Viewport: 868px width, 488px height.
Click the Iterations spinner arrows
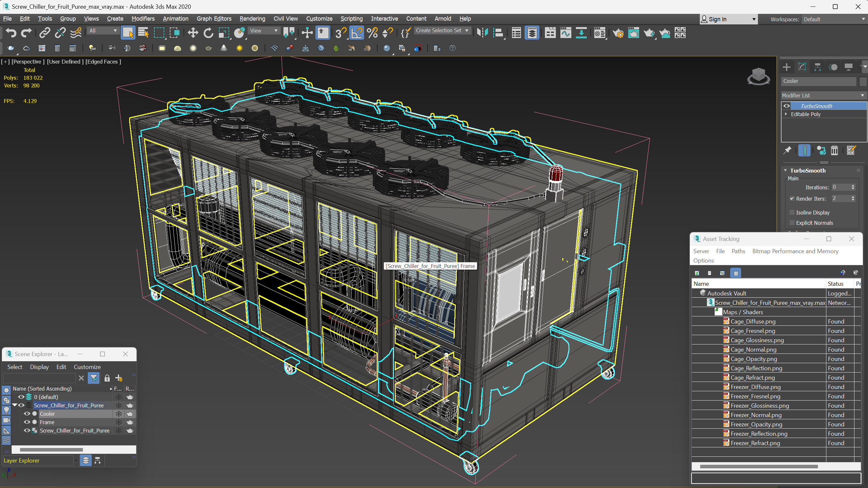[x=853, y=187]
